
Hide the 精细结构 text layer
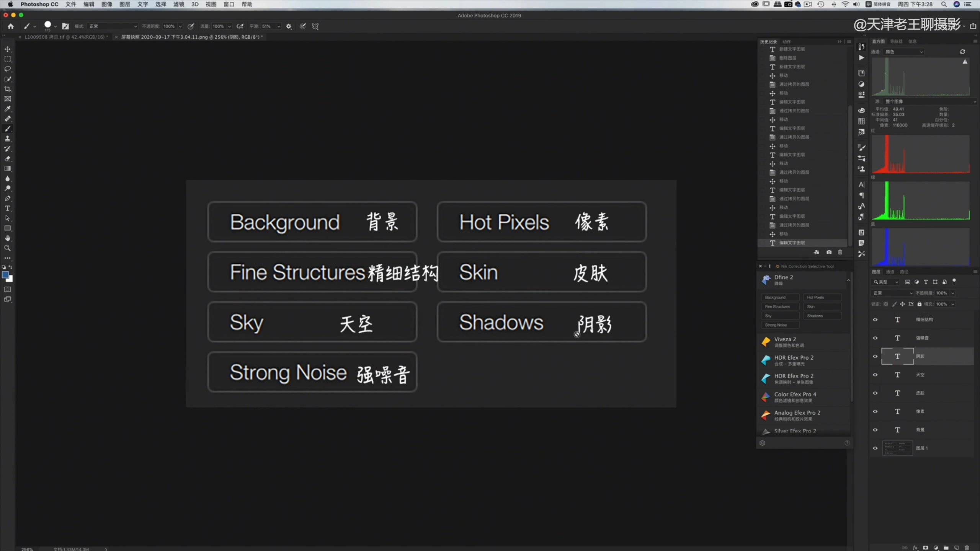[875, 320]
